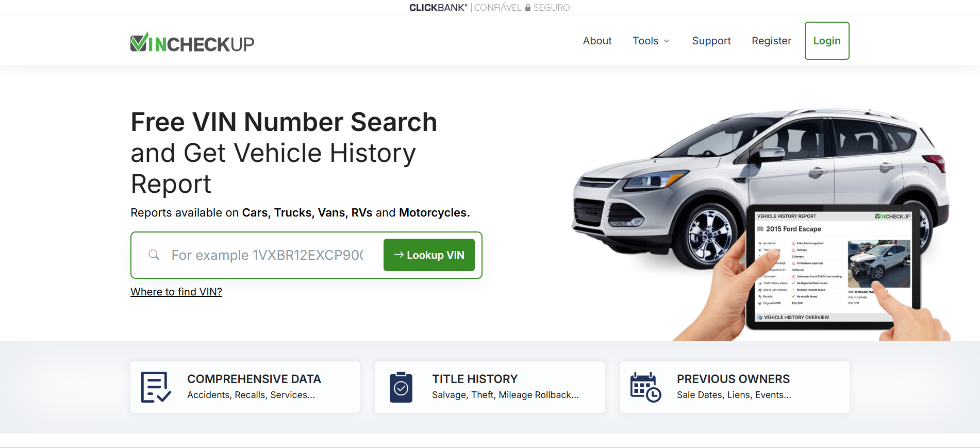Viewport: 980px width, 448px height.
Task: Open the Support page
Action: (711, 41)
